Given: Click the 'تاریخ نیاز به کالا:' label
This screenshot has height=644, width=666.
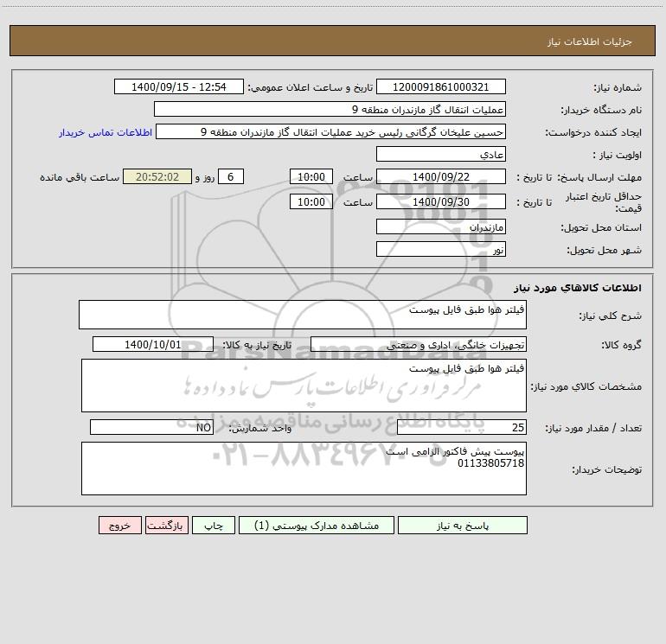Looking at the screenshot, I should [x=257, y=345].
